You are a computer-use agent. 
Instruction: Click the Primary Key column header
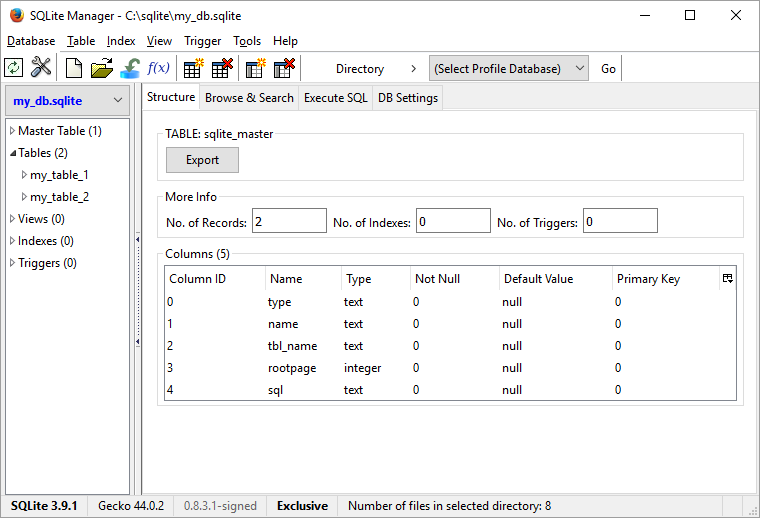point(666,279)
